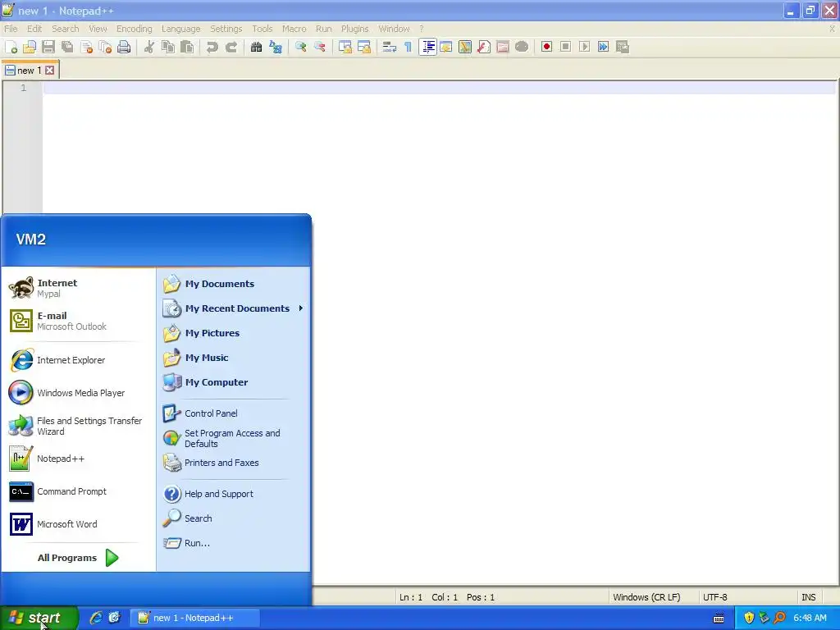Open Control Panel from Start menu
The image size is (840, 630).
coord(234,413)
